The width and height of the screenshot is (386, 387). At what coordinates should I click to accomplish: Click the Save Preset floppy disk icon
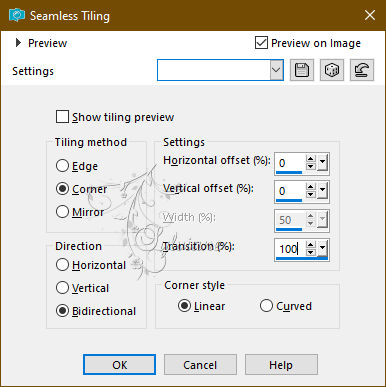302,70
